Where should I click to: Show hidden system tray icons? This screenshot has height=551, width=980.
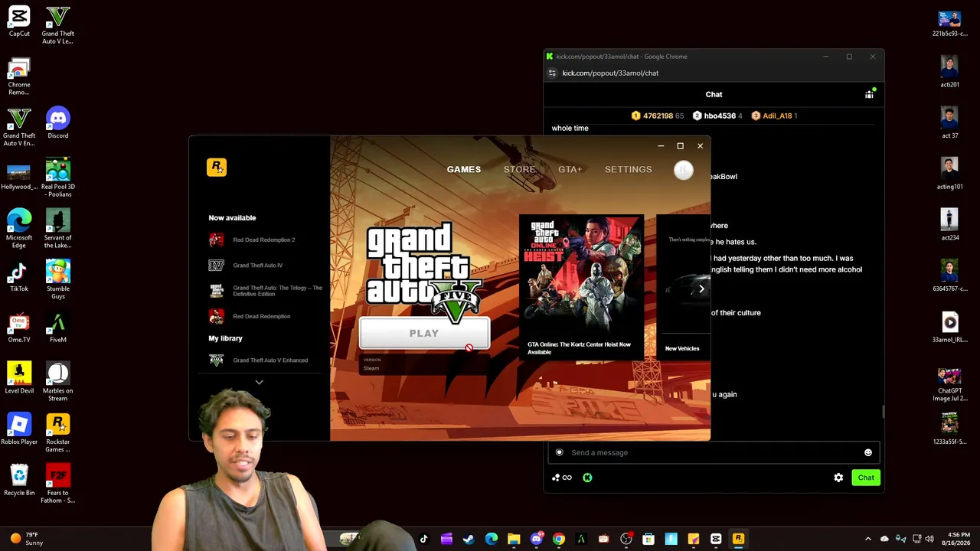click(867, 539)
